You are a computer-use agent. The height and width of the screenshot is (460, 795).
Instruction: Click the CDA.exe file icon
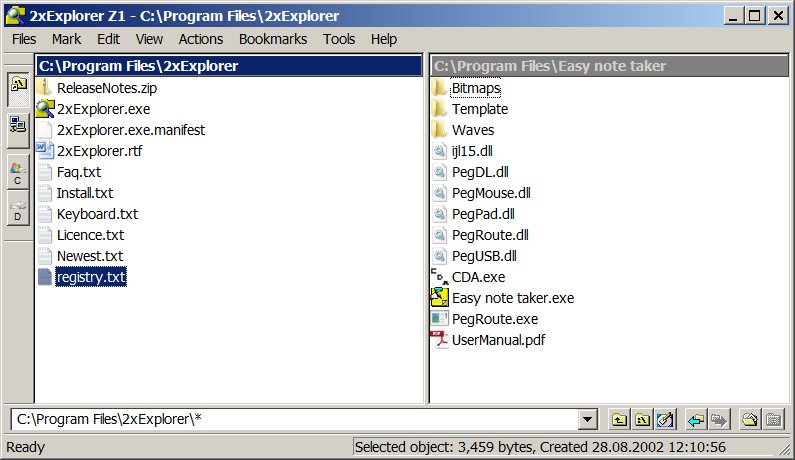click(x=440, y=277)
